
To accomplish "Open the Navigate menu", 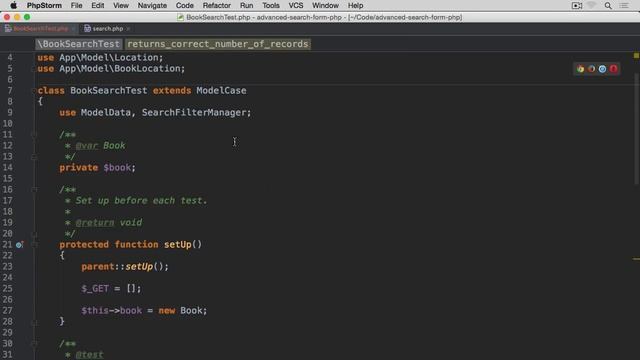I will (152, 6).
